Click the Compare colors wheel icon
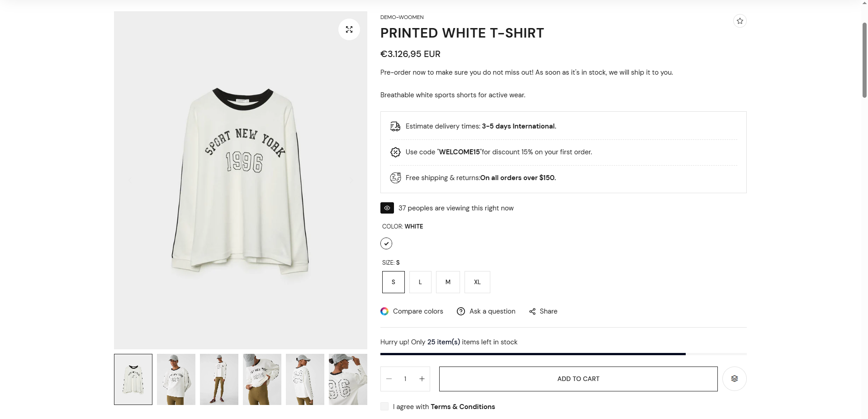The height and width of the screenshot is (419, 868). [x=384, y=311]
